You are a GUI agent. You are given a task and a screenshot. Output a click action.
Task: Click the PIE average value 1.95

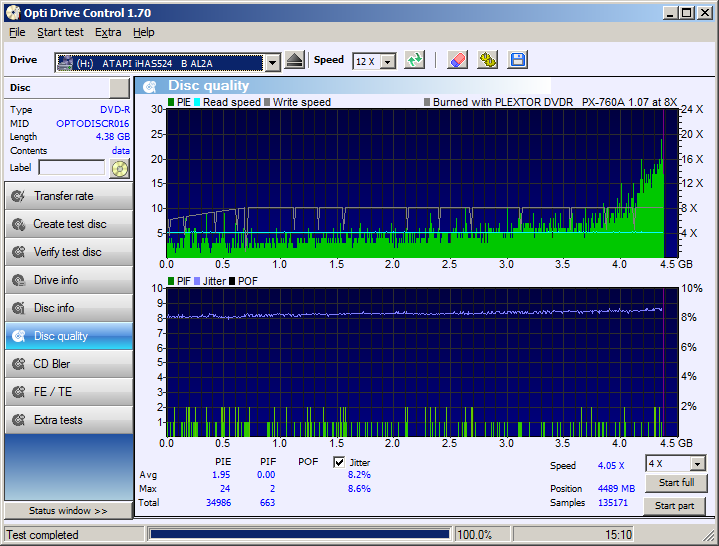point(221,475)
